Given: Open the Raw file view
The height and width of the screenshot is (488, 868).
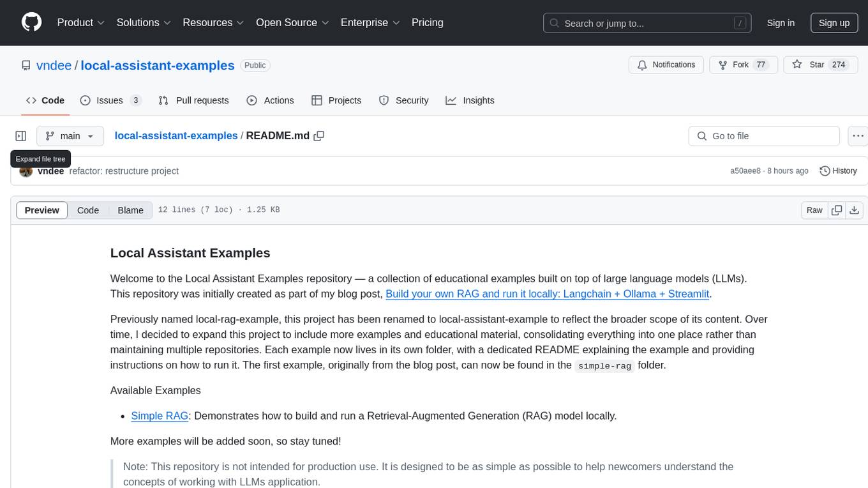Looking at the screenshot, I should [x=814, y=210].
